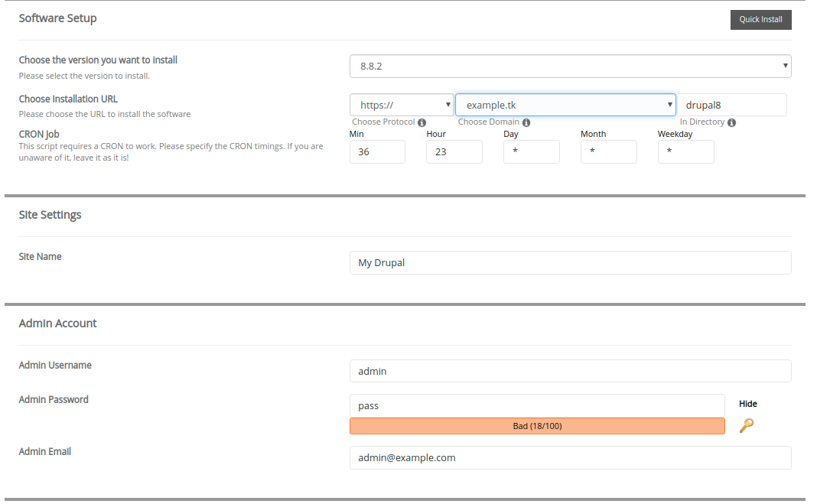Click the Choose Protocol info icon

coord(422,122)
